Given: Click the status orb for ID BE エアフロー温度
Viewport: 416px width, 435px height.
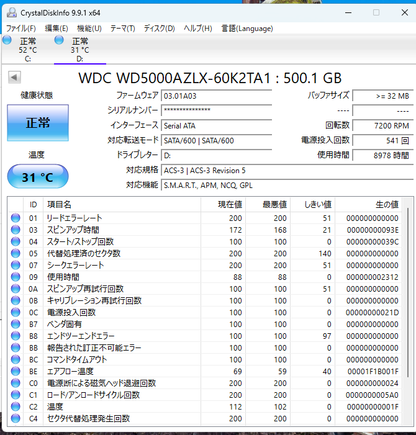Looking at the screenshot, I should pos(15,371).
